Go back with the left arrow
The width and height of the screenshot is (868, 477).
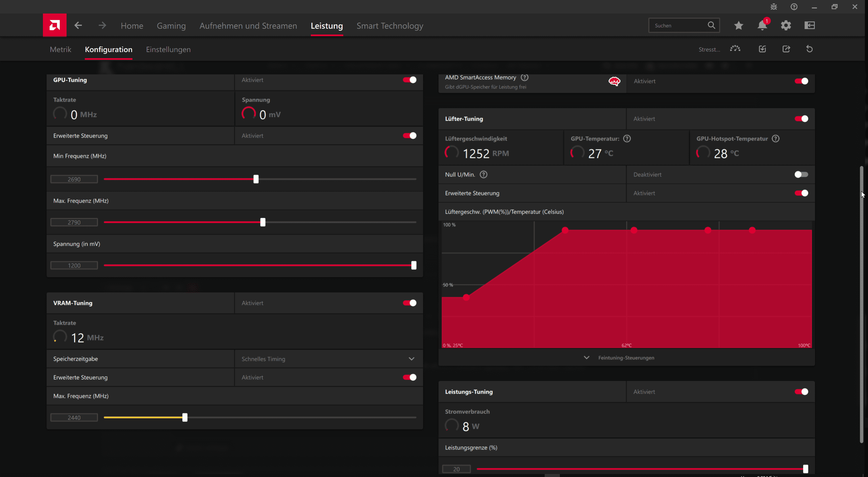[x=78, y=26]
